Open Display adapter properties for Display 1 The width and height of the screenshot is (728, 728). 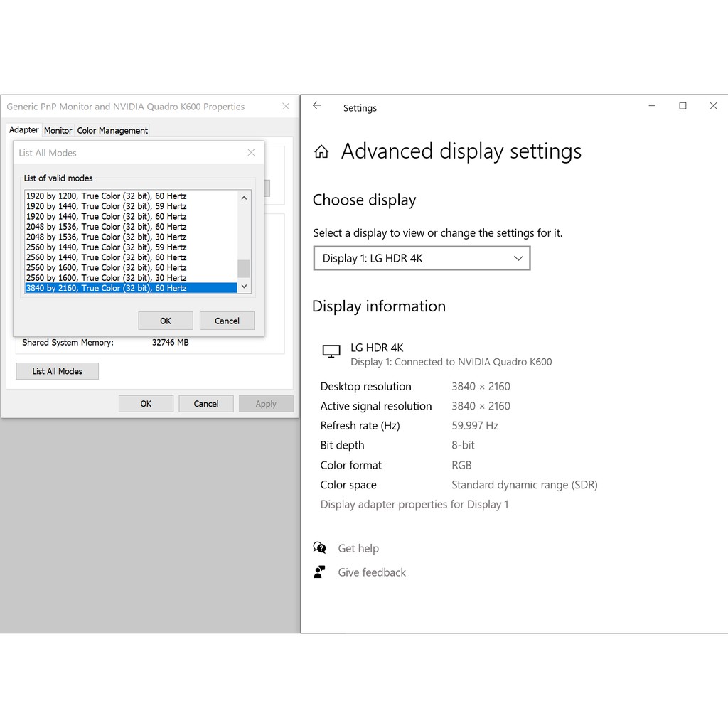click(x=414, y=505)
